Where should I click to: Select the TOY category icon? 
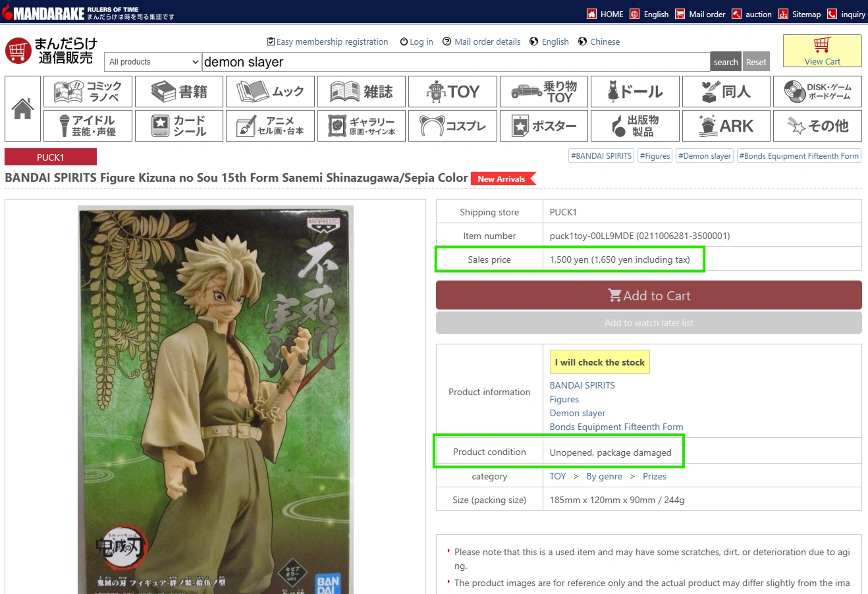pyautogui.click(x=452, y=91)
